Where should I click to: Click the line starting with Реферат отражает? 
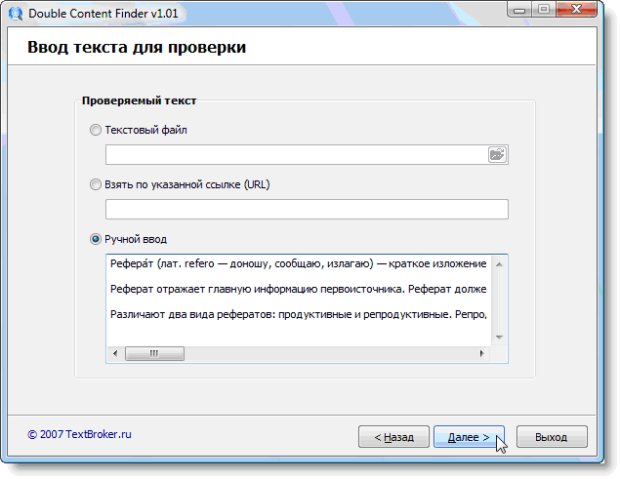tap(298, 289)
